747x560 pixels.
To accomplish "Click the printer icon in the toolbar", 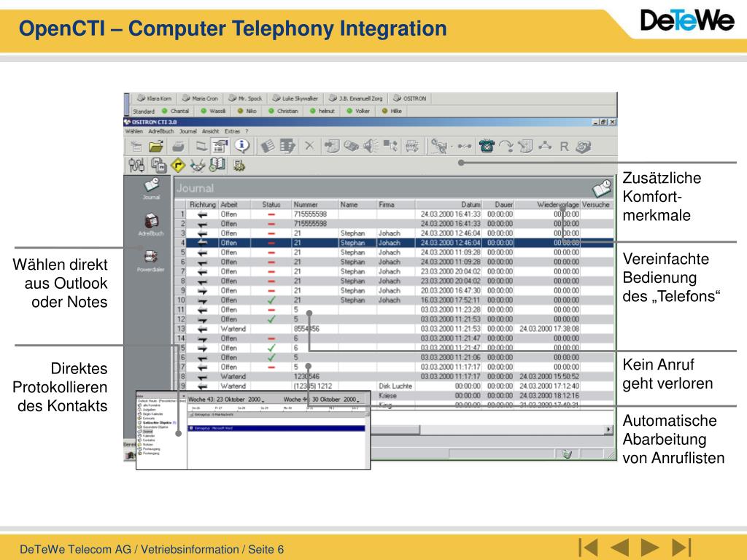I will pos(178,147).
